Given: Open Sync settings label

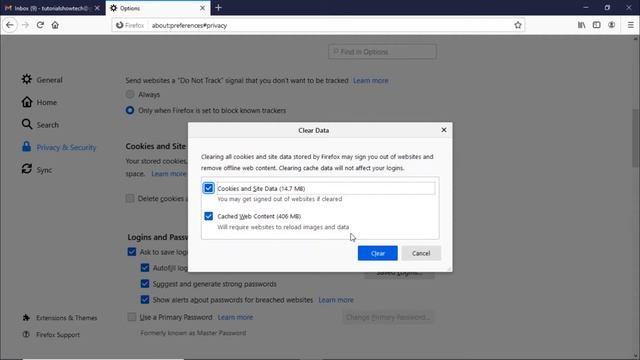Looking at the screenshot, I should point(44,170).
